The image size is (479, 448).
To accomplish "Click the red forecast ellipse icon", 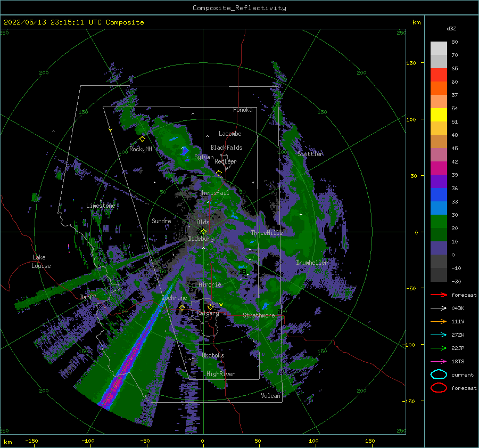I will tap(439, 388).
